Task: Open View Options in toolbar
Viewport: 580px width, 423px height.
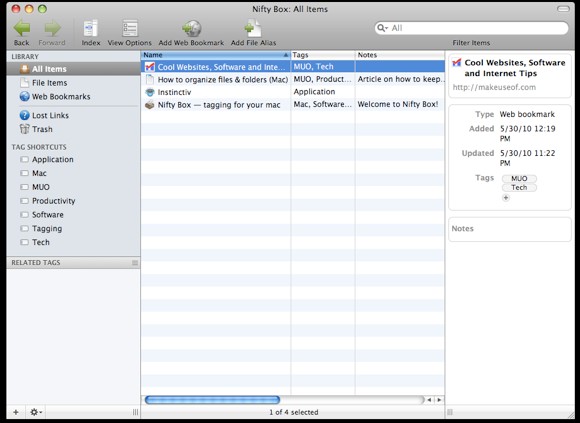Action: 130,28
